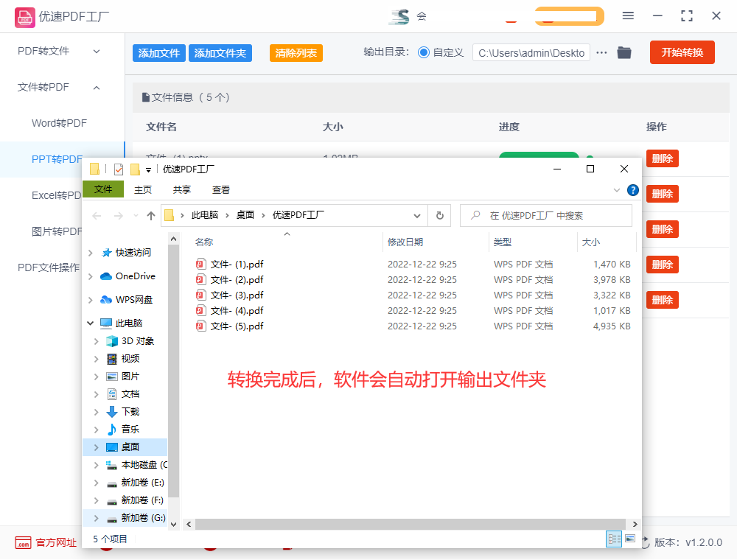This screenshot has height=560, width=737.
Task: Click the 快速访问 star icon
Action: pos(107,253)
